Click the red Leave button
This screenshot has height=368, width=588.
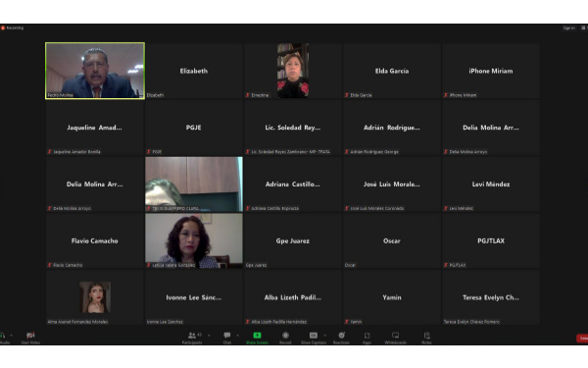click(x=582, y=339)
